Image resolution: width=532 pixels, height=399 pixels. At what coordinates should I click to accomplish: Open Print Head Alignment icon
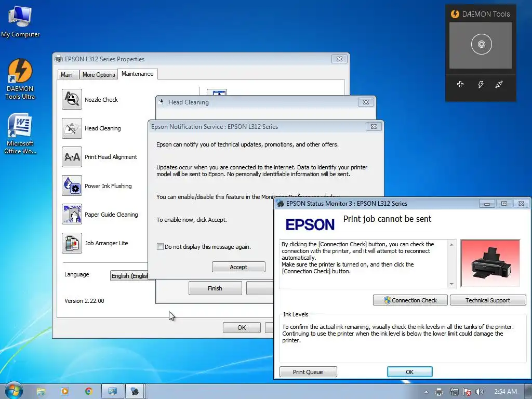[x=72, y=157]
